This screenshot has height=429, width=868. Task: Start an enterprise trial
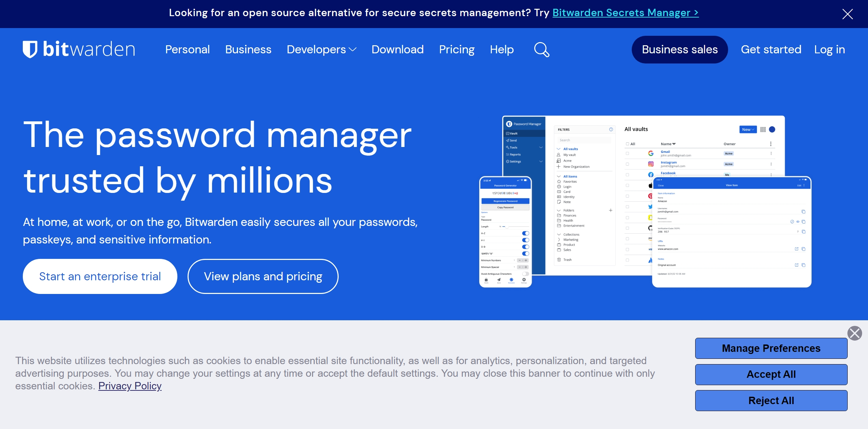tap(100, 276)
